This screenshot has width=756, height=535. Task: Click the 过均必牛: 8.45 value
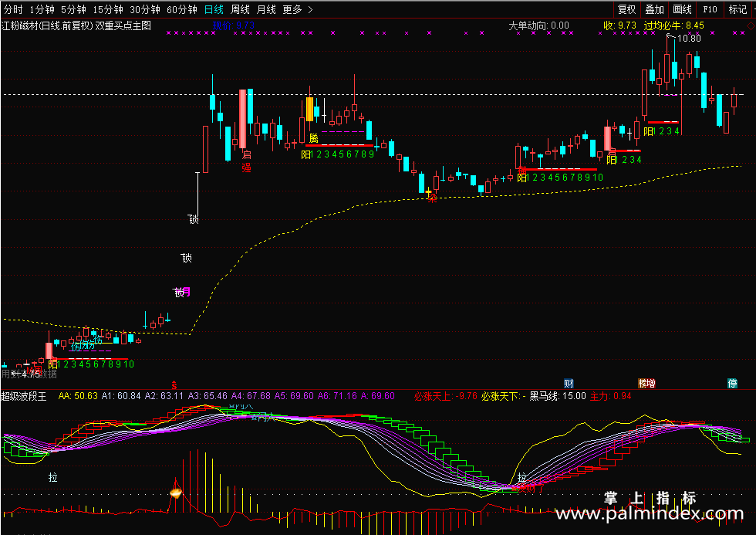click(673, 25)
